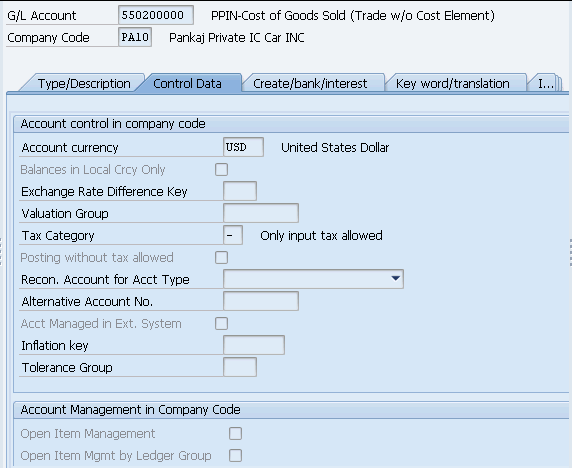
Task: Enable Open Item Mgmt by Ledger Group
Action: point(235,456)
